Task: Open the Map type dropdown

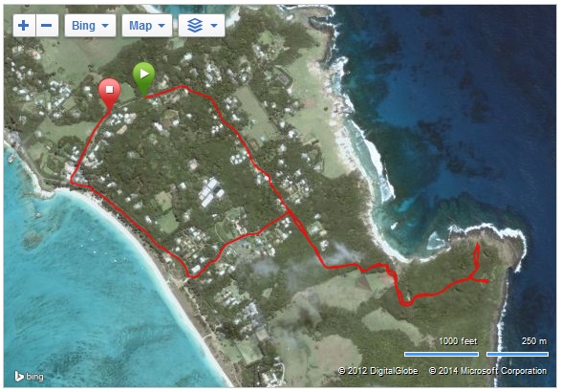Action: [x=147, y=26]
